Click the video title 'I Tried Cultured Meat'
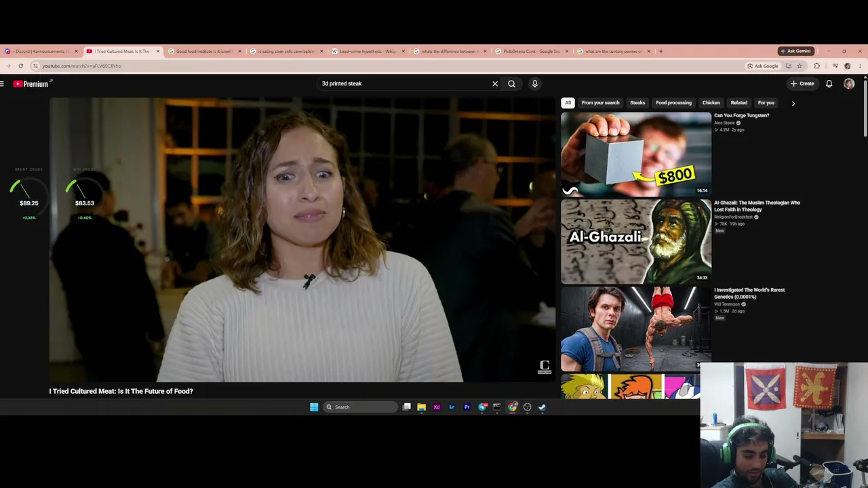Viewport: 868px width, 488px height. (121, 391)
